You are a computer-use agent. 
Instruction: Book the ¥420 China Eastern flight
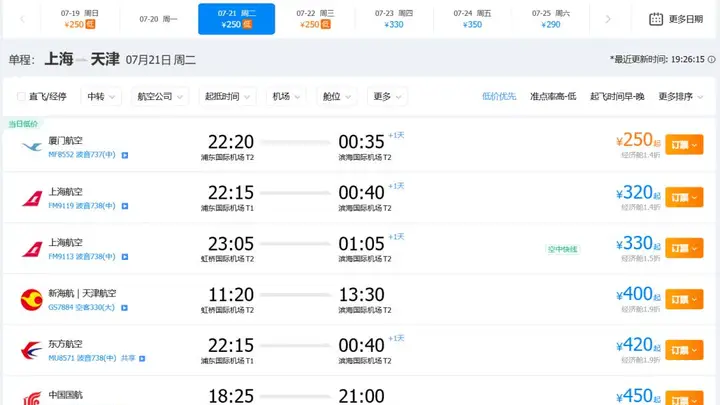[x=684, y=350]
